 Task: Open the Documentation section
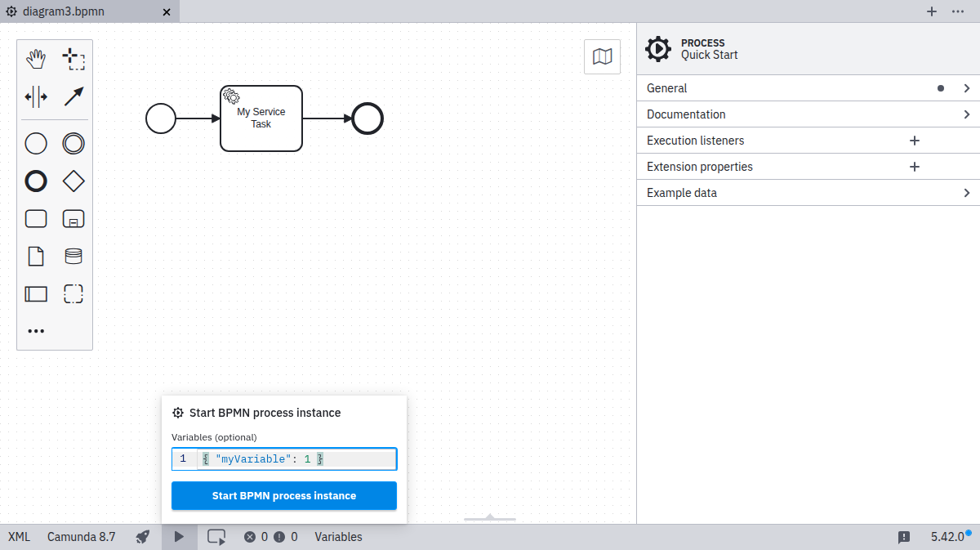[x=808, y=114]
